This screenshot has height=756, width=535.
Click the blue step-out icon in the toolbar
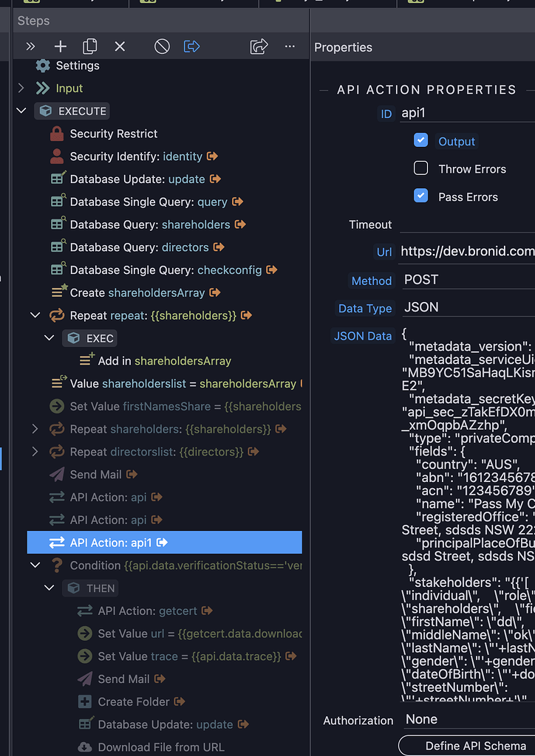click(x=191, y=46)
